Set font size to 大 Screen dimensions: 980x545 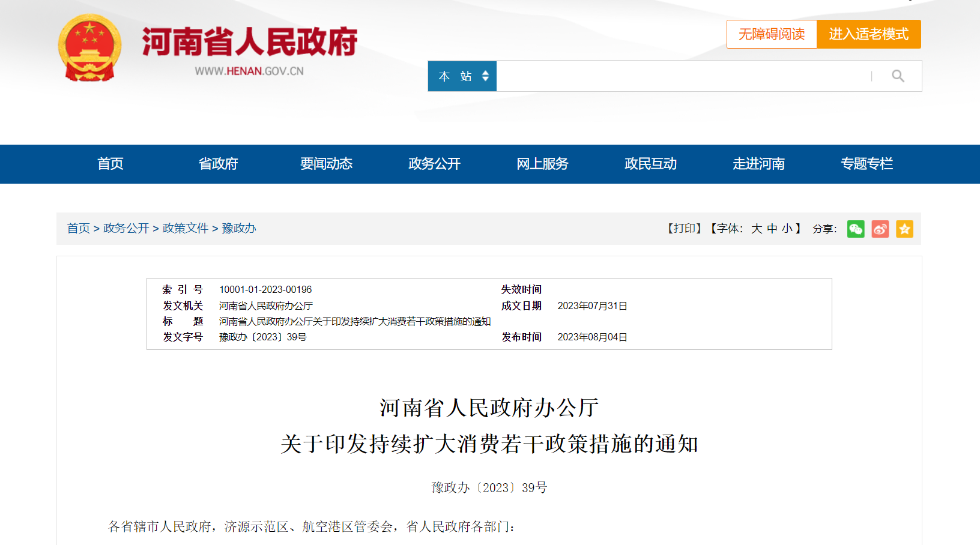pos(756,229)
